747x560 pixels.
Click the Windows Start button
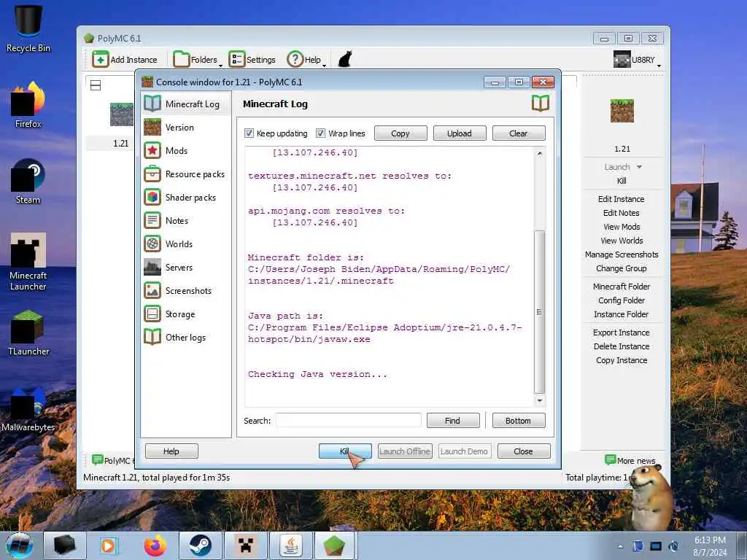20,545
